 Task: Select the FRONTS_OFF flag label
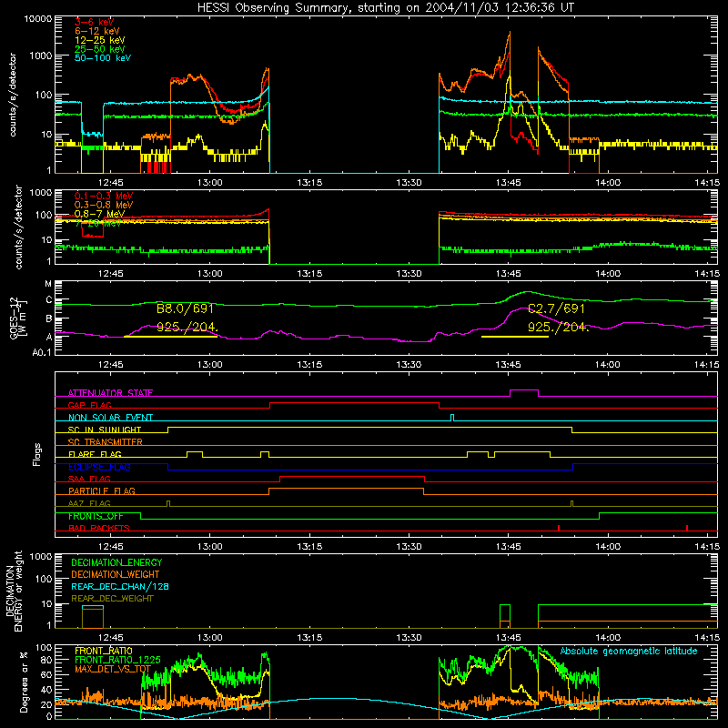[x=96, y=516]
